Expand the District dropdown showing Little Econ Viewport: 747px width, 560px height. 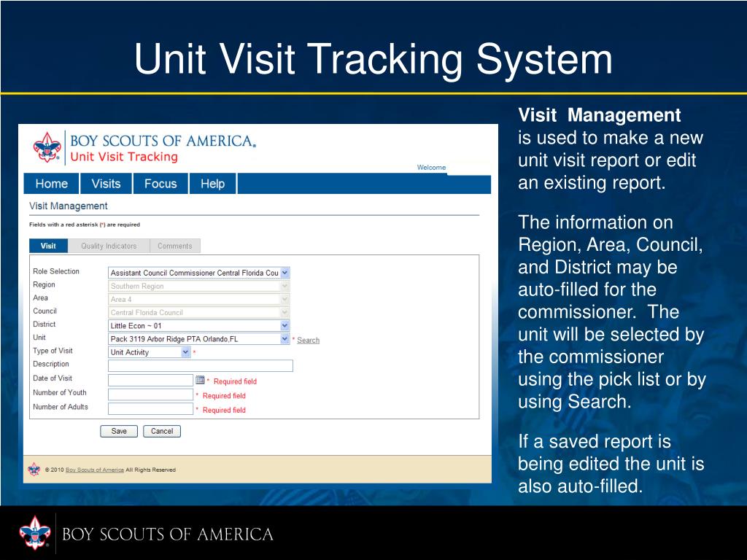(x=285, y=326)
